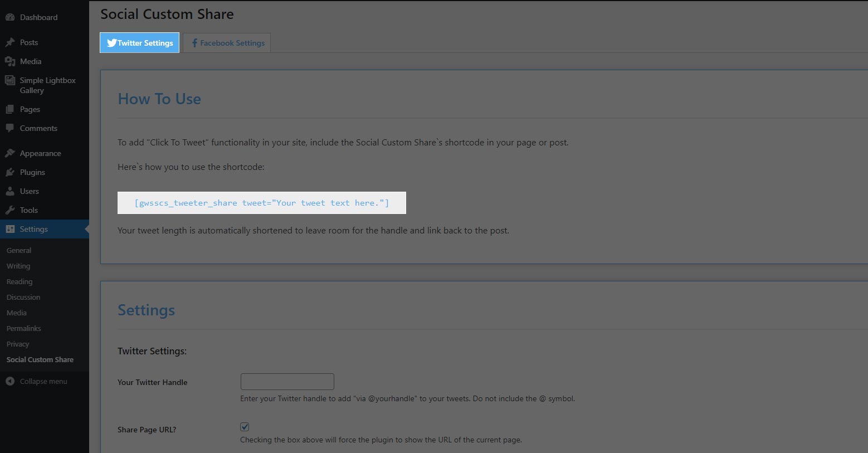868x453 pixels.
Task: Open the Comments menu item
Action: pos(45,128)
